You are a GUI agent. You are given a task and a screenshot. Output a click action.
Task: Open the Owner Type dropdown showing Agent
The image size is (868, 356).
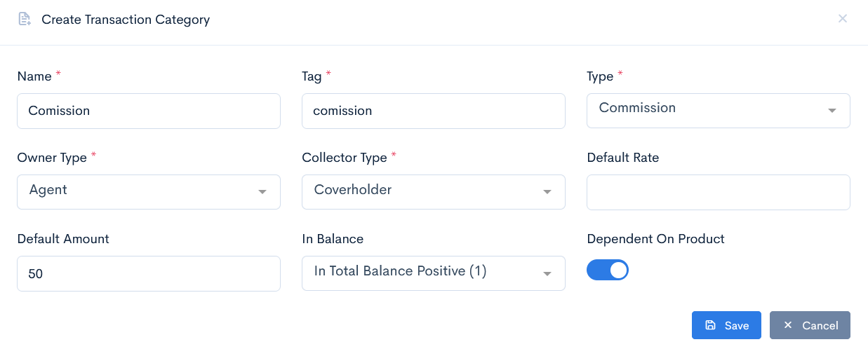pyautogui.click(x=149, y=192)
